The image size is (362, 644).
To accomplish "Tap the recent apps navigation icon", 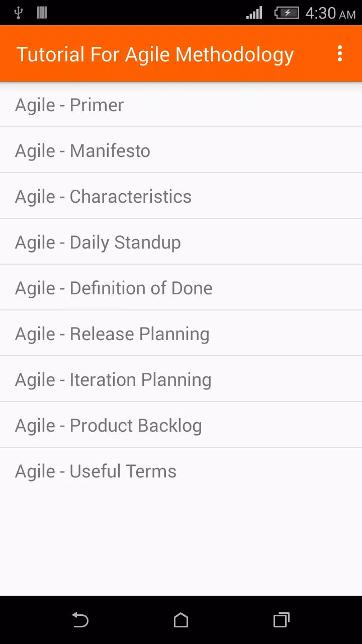I will [282, 620].
